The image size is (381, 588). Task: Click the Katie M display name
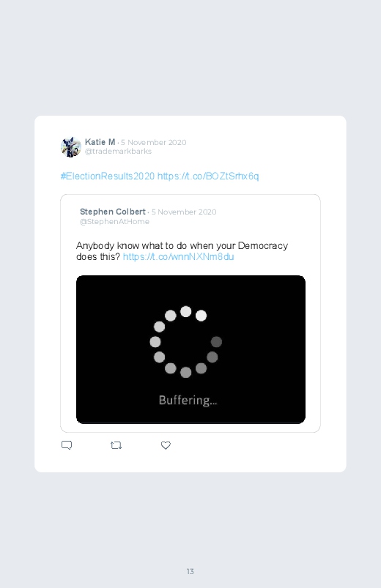(100, 142)
